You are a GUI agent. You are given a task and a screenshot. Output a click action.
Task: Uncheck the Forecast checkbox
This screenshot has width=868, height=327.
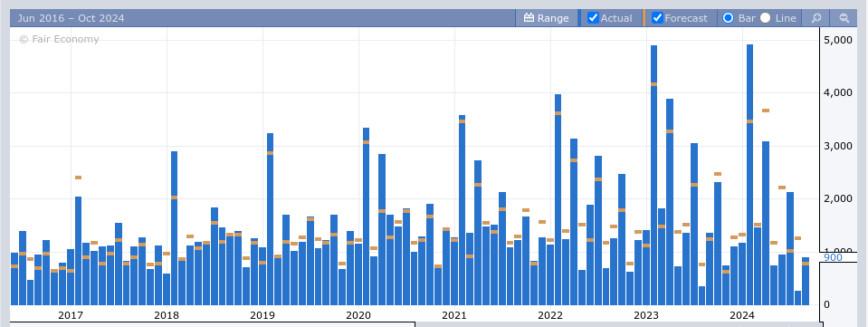[658, 18]
